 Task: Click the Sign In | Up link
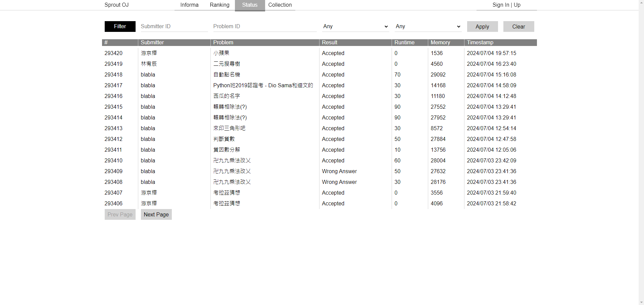pos(506,5)
